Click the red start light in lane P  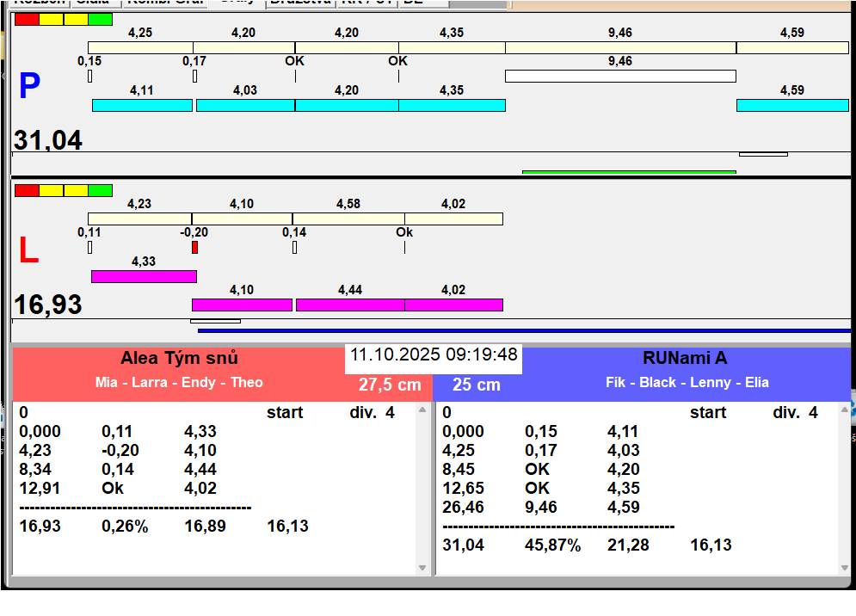(x=27, y=19)
